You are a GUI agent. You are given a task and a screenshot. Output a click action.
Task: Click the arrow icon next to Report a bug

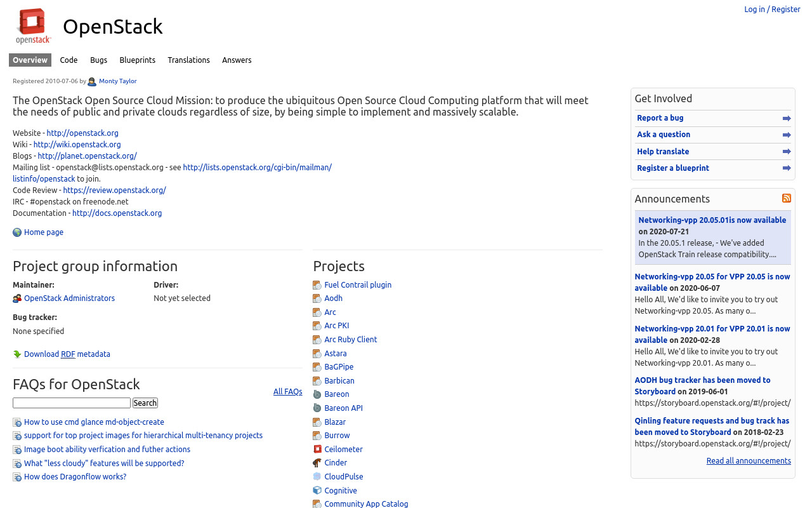tap(787, 118)
